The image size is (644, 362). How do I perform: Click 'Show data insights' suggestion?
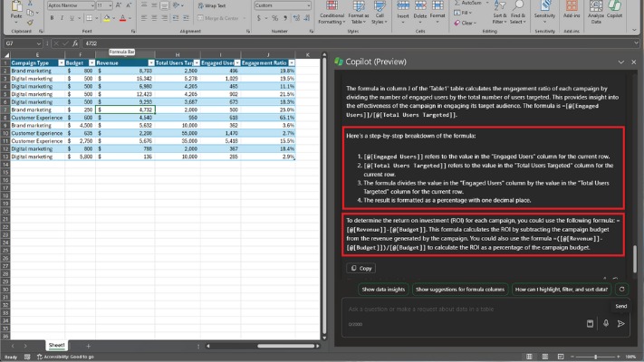coord(383,290)
